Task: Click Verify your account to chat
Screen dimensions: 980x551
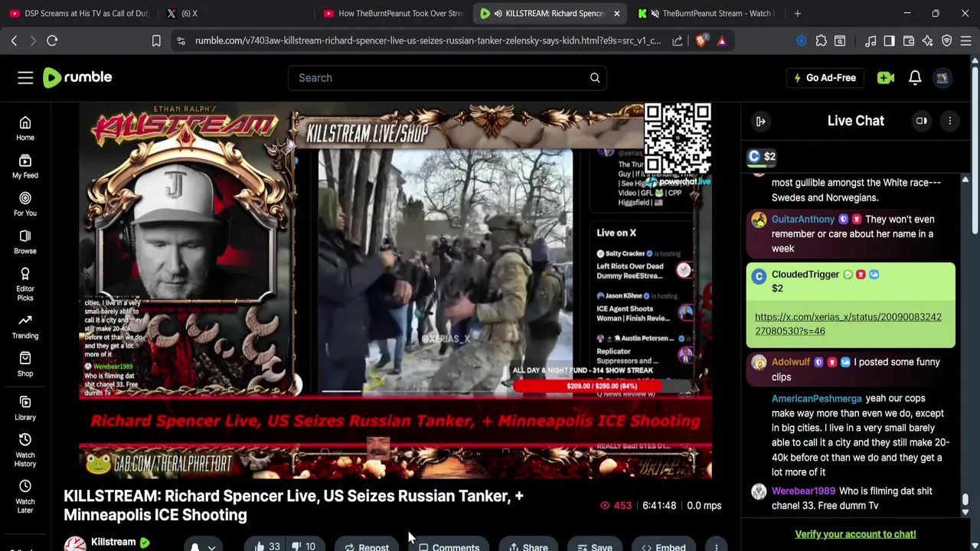Action: click(855, 534)
